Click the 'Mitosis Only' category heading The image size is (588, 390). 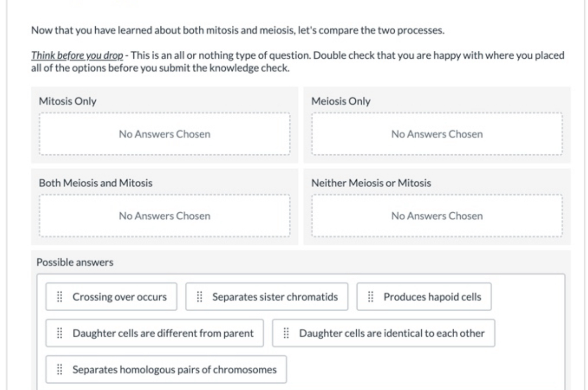click(x=67, y=101)
